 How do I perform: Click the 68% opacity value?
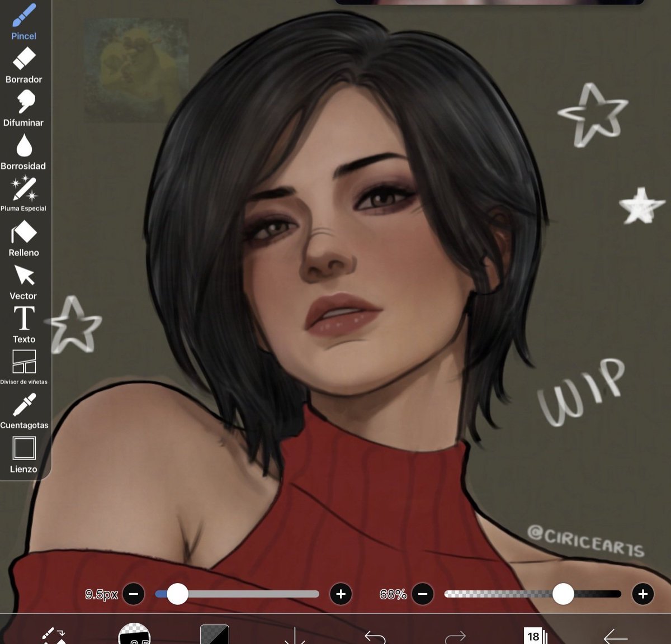393,594
